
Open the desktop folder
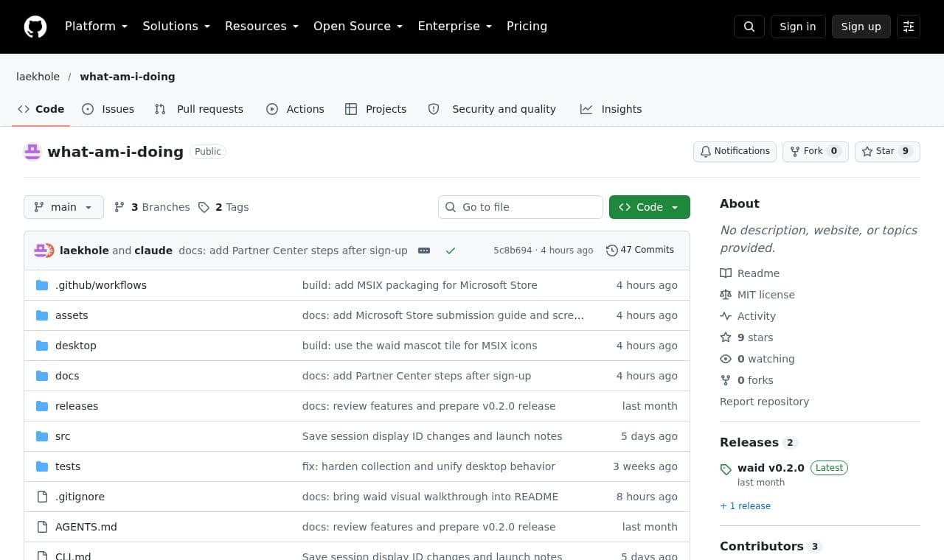click(x=76, y=346)
